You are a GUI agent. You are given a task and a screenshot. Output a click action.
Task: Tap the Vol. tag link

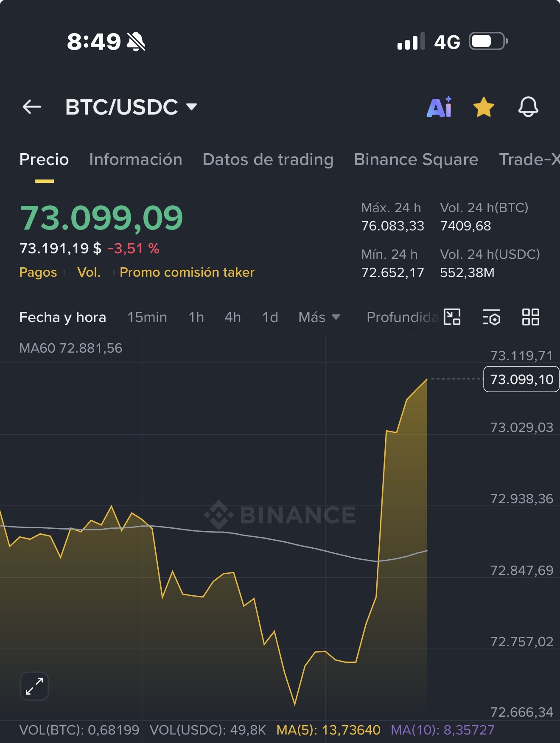[89, 272]
